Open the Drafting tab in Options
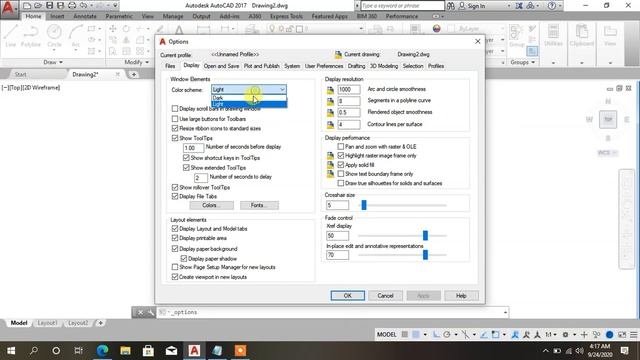 [356, 66]
